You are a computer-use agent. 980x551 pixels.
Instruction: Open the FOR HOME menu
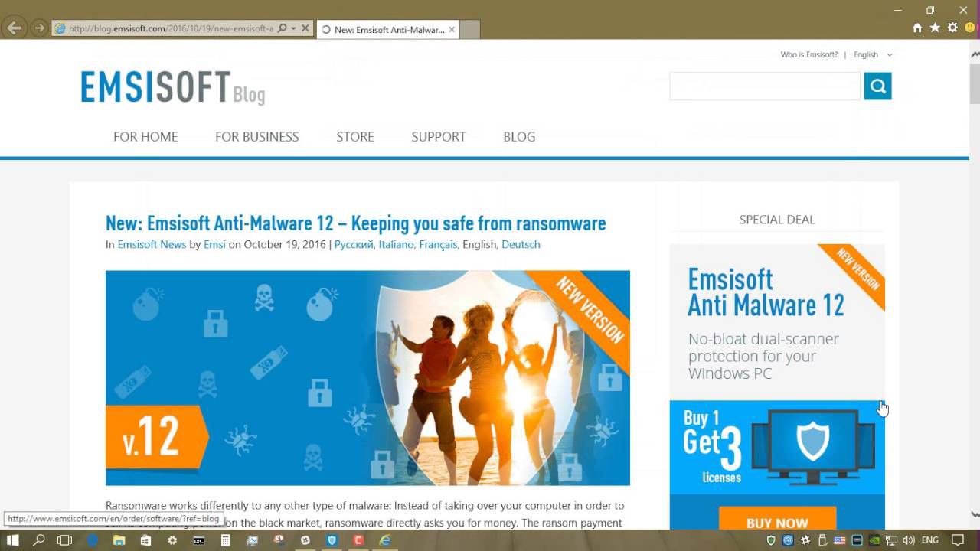coord(145,137)
